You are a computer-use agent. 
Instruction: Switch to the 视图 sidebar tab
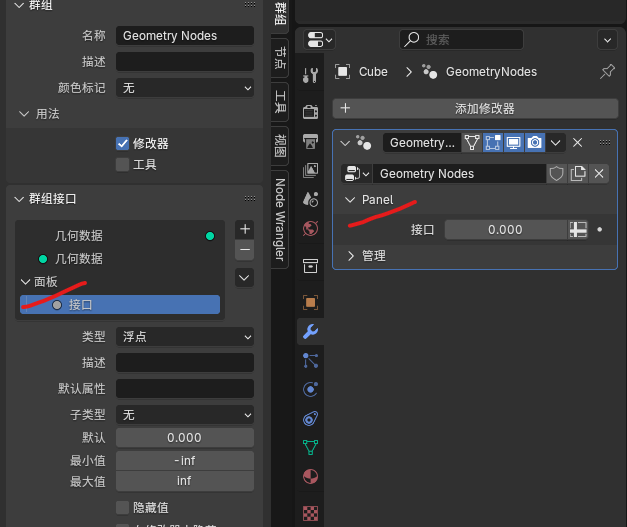click(280, 146)
